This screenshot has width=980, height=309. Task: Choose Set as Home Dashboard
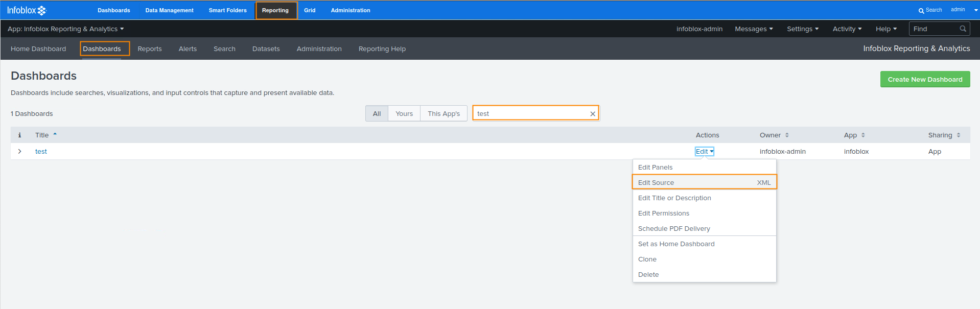(x=705, y=244)
